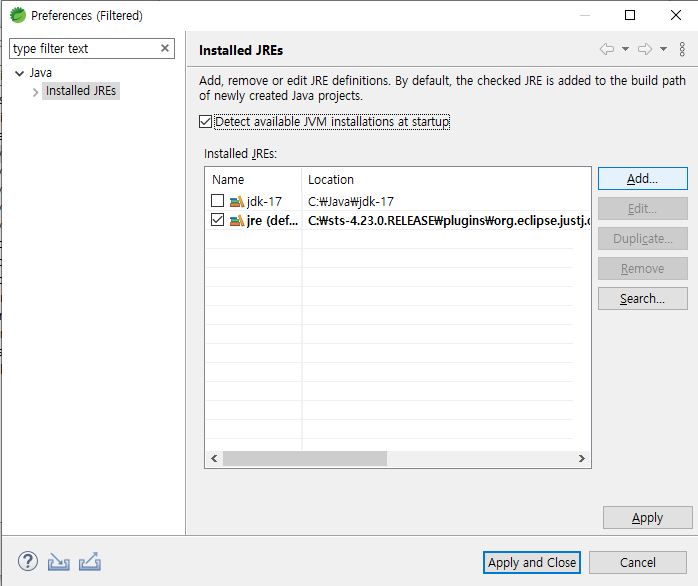698x586 pixels.
Task: Open the forward history dropdown arrow
Action: [x=663, y=49]
